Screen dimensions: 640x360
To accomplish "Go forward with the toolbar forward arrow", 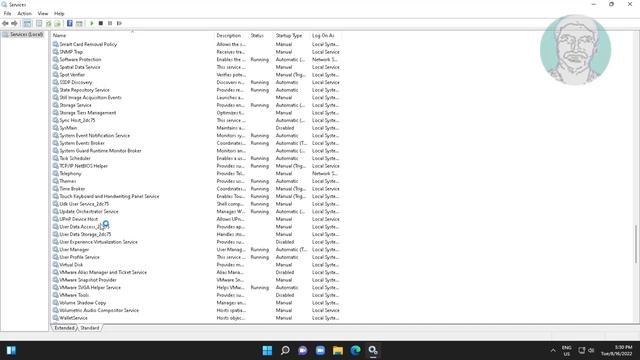I will pos(14,24).
